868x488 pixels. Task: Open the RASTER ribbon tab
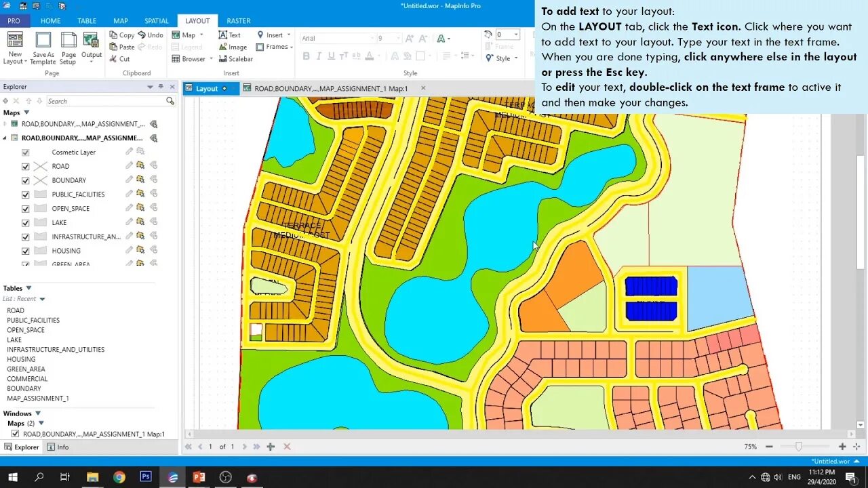(238, 21)
